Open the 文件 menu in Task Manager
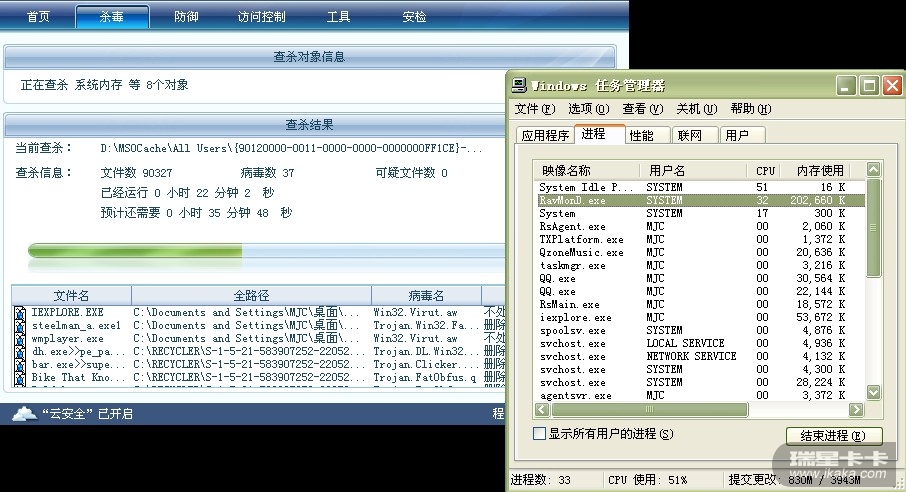This screenshot has width=906, height=492. tap(535, 109)
